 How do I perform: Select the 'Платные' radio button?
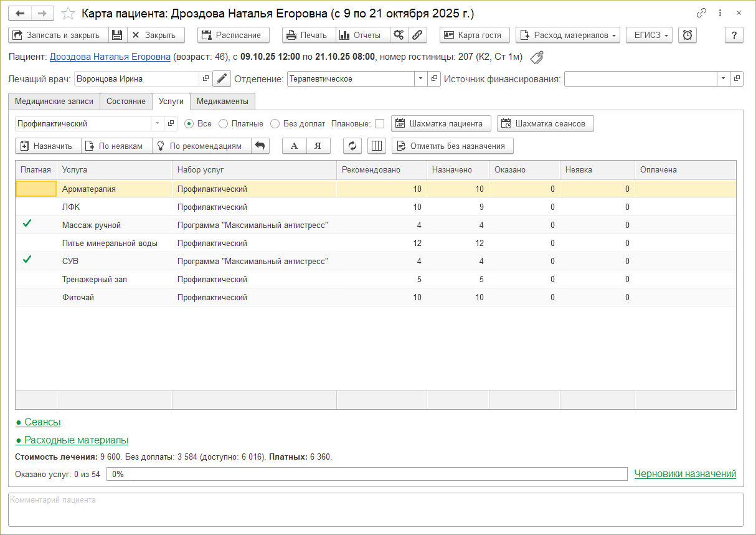224,124
